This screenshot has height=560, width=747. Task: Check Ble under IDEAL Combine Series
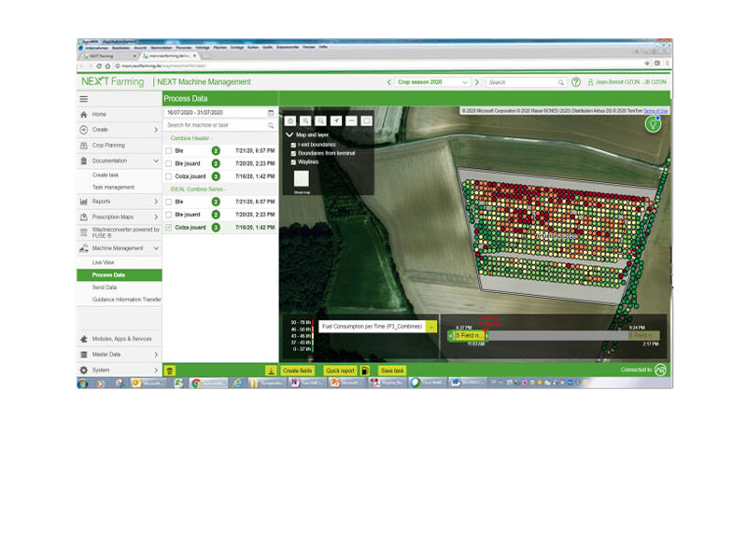tap(168, 202)
